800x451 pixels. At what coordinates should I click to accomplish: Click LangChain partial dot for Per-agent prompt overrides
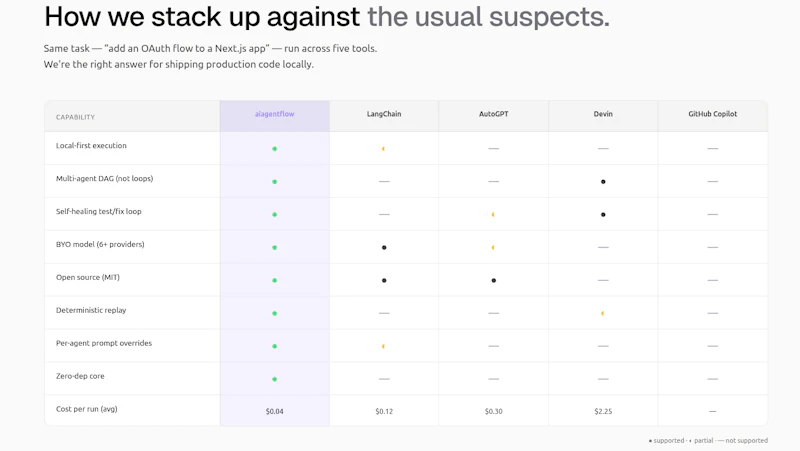click(x=383, y=346)
